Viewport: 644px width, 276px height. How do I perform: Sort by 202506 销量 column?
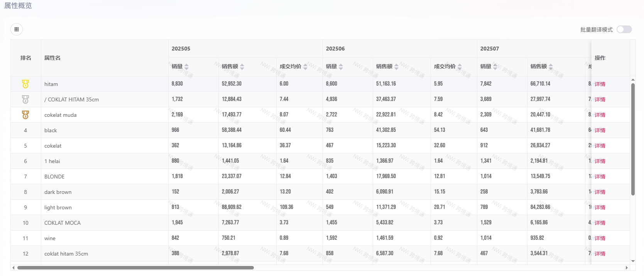pos(341,67)
